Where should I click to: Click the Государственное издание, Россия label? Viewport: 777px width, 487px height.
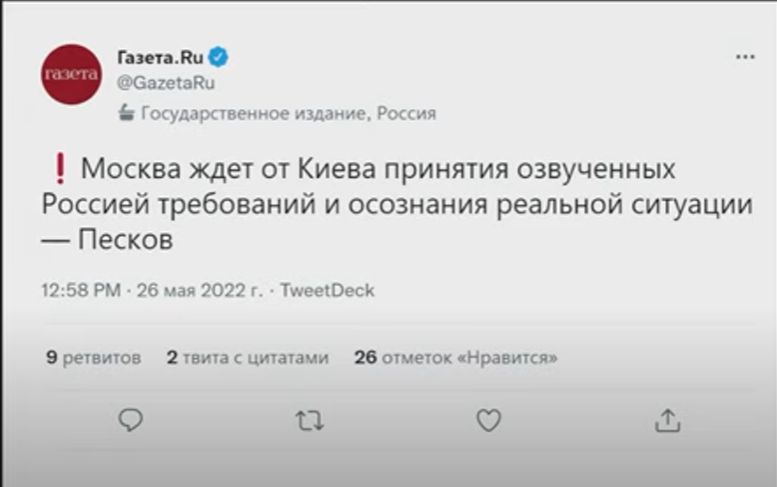(288, 113)
